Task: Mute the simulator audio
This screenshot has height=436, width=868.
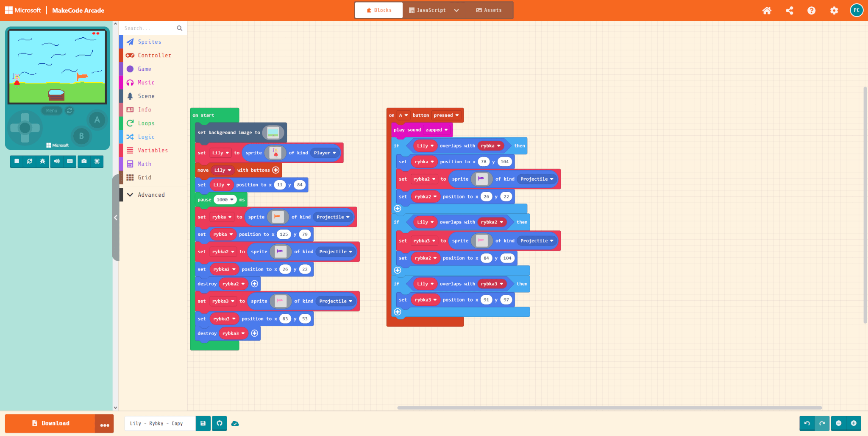Action: (57, 161)
